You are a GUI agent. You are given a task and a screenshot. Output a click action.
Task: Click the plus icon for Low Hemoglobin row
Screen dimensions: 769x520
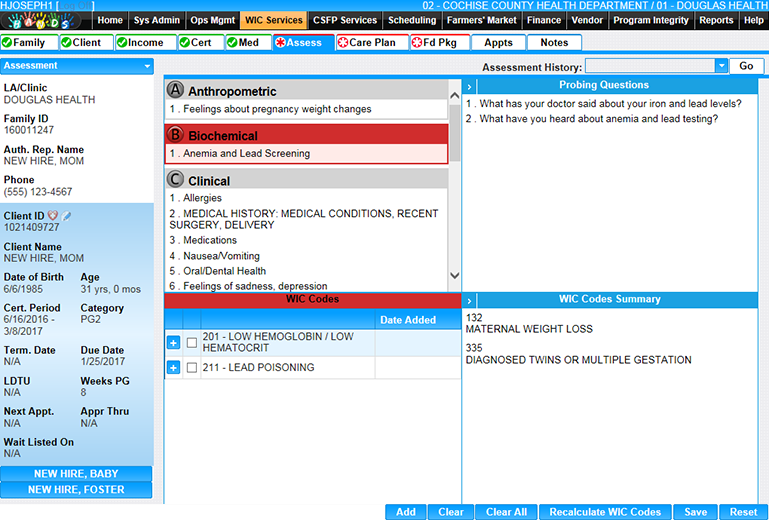pyautogui.click(x=173, y=343)
